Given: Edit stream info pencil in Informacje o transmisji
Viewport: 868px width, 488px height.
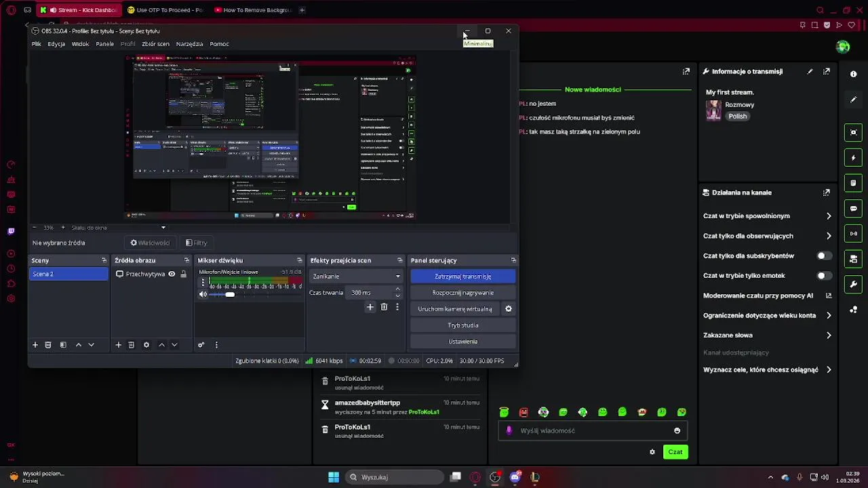Looking at the screenshot, I should click(810, 71).
